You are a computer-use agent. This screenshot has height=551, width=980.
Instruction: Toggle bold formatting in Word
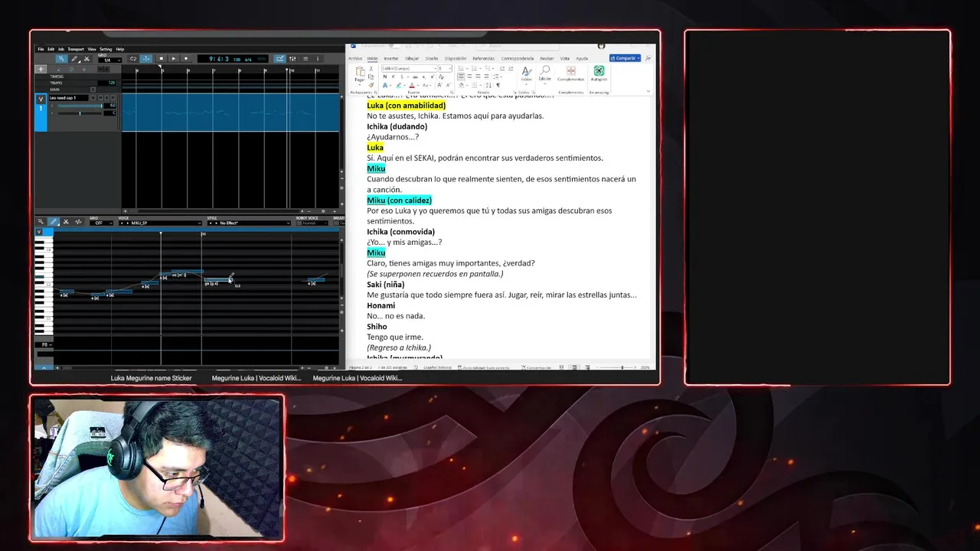coord(384,77)
